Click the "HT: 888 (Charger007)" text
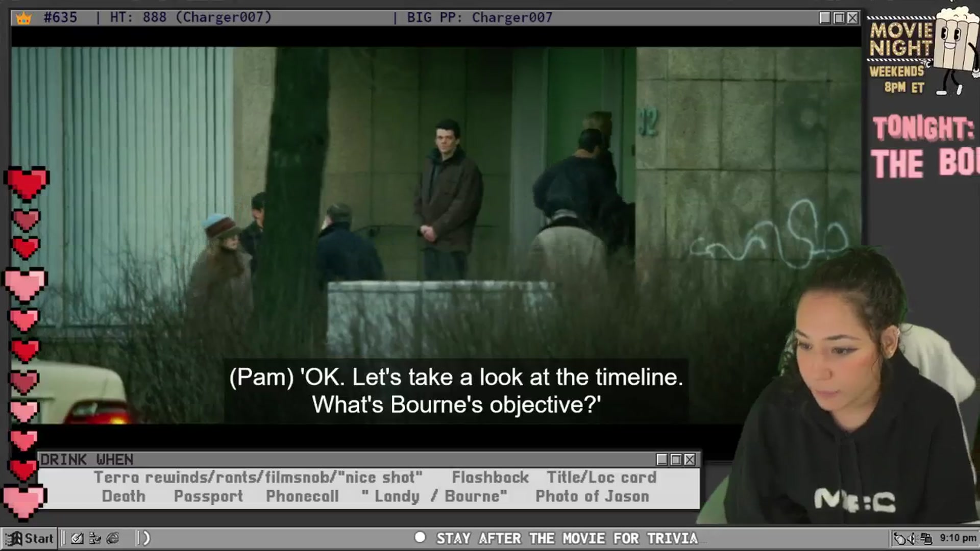This screenshot has height=551, width=980. coord(191,17)
